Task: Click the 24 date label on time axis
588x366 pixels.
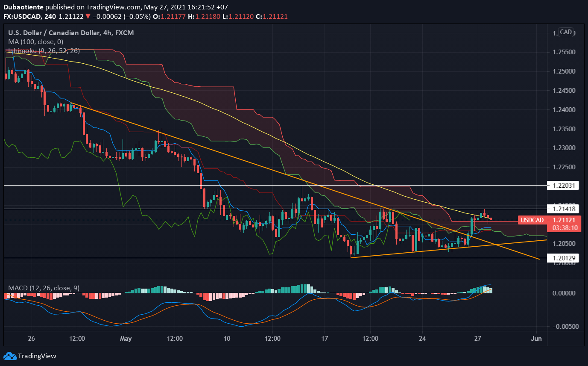Action: tap(422, 339)
